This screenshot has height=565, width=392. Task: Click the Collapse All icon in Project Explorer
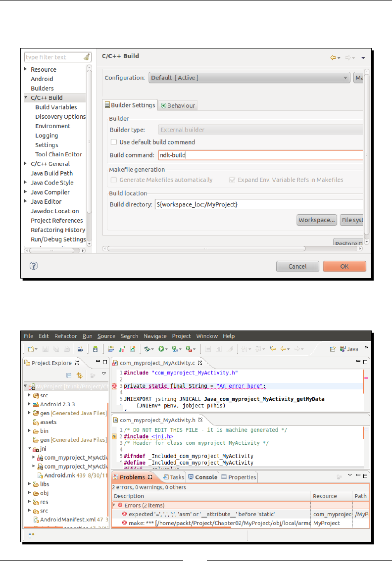(x=68, y=376)
